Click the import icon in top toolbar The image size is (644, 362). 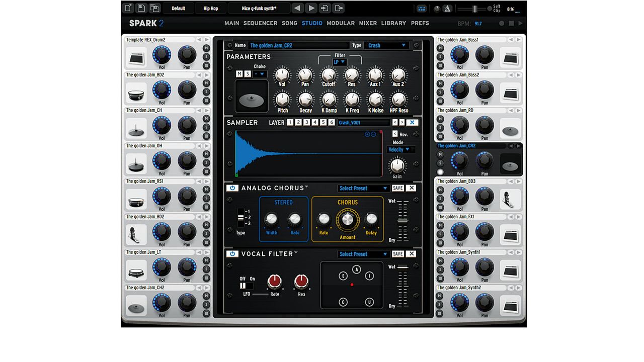coord(325,8)
